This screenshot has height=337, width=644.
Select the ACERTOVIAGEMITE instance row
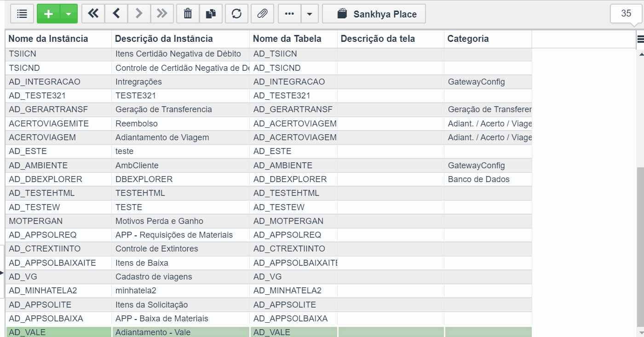269,124
